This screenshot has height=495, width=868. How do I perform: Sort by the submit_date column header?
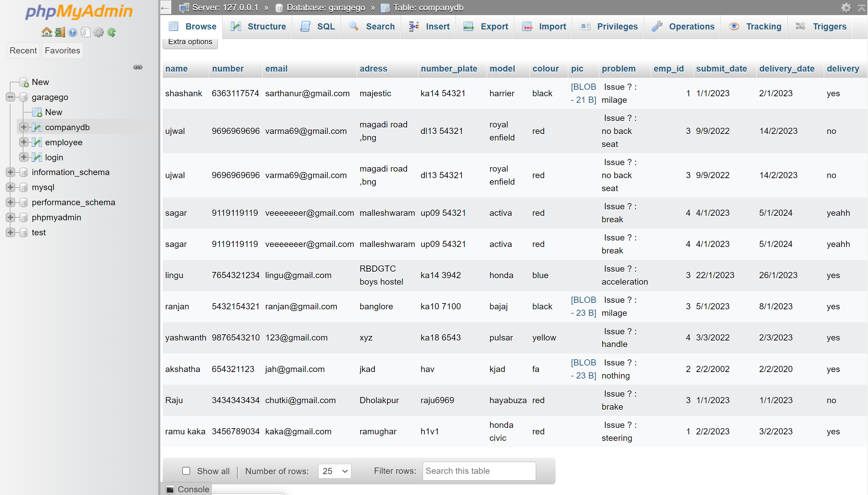pos(721,69)
